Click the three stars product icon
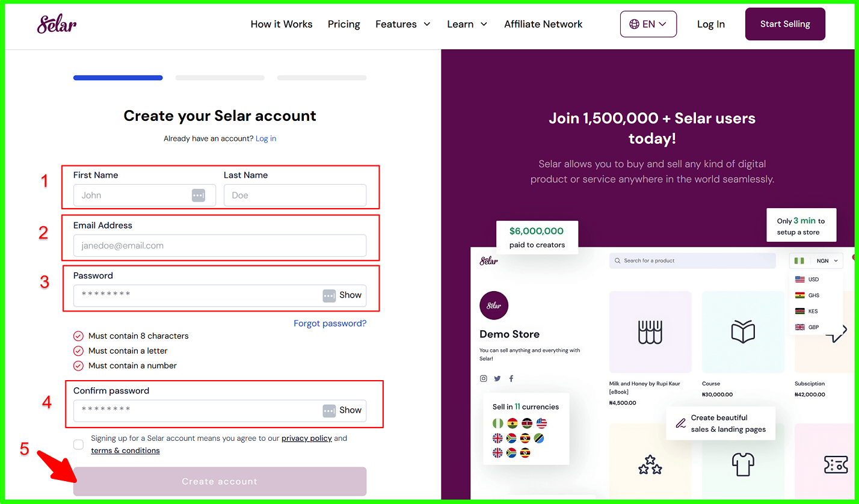 [x=650, y=464]
